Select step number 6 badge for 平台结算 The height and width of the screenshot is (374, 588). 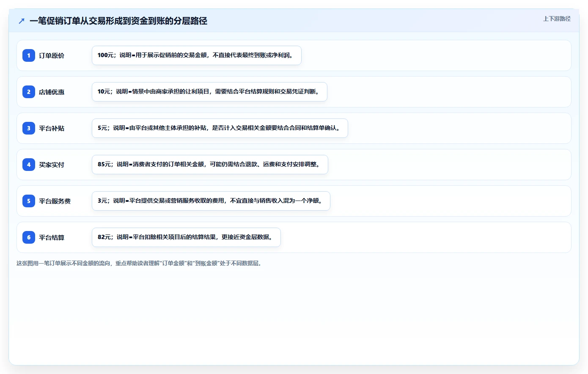[29, 237]
